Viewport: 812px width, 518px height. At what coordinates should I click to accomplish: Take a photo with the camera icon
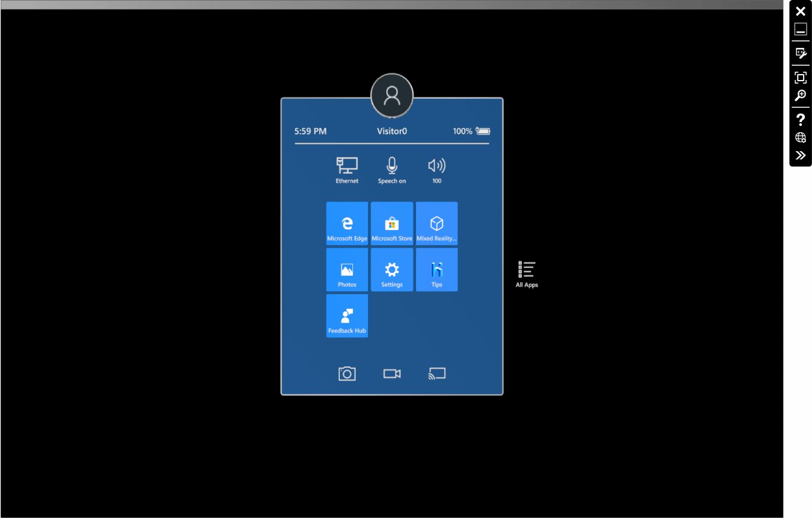click(347, 373)
